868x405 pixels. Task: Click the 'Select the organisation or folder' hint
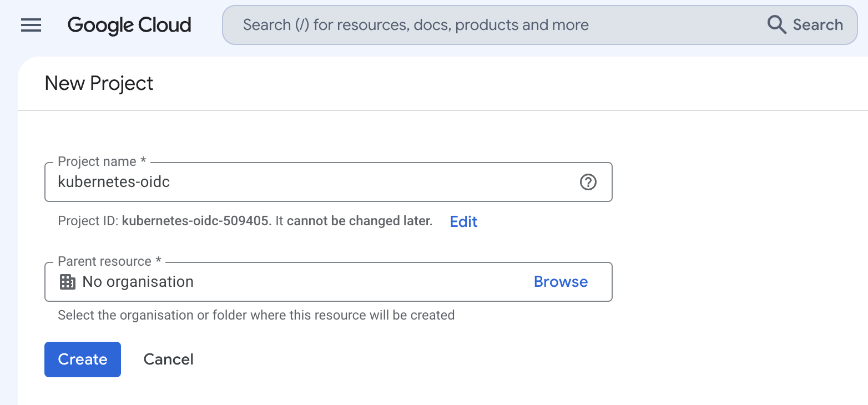(256, 315)
